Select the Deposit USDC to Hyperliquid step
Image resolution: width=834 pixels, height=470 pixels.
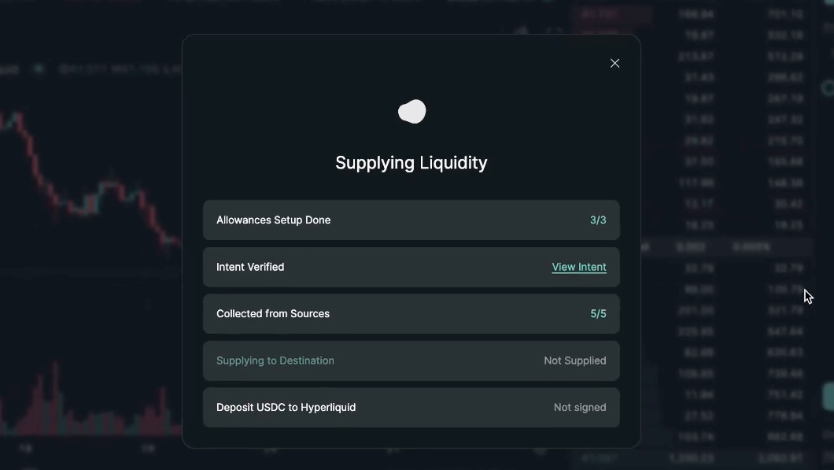click(x=411, y=407)
